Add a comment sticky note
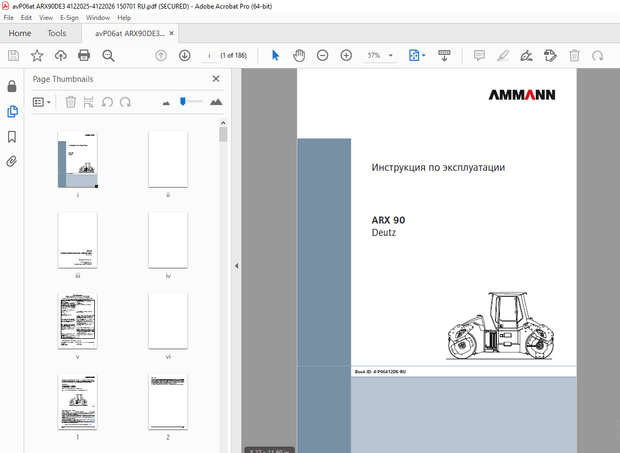This screenshot has width=620, height=453. point(479,55)
